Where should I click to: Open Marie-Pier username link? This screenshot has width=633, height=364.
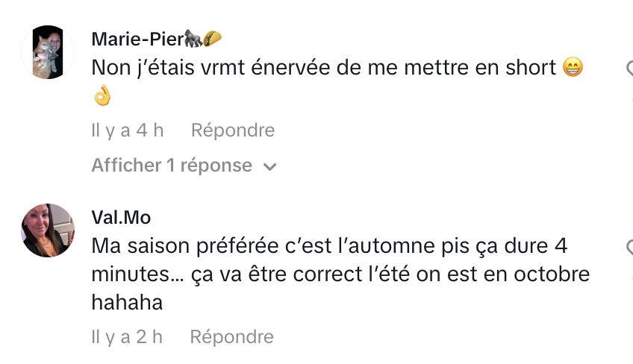tap(137, 39)
